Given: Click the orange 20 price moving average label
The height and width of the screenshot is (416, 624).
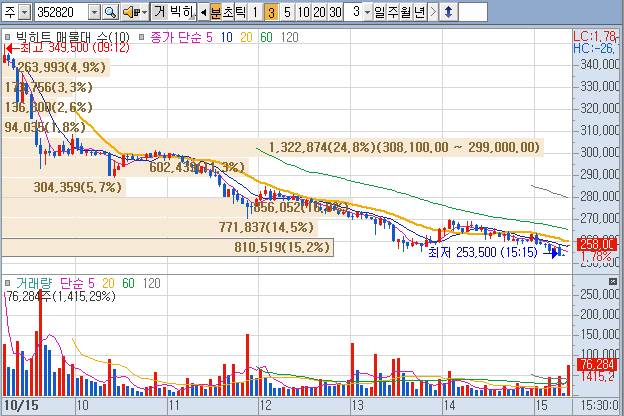Looking at the screenshot, I should click(246, 37).
